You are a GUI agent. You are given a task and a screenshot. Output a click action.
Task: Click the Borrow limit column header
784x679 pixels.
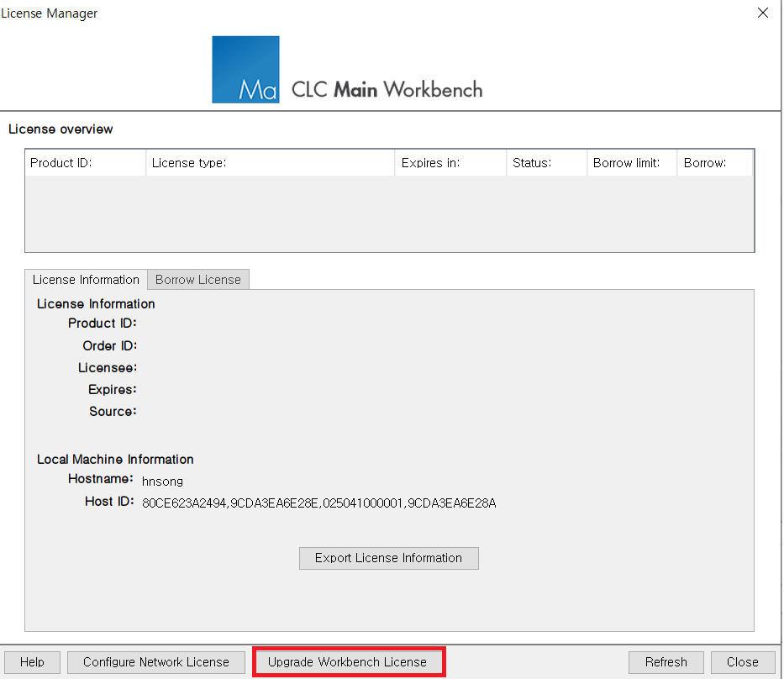point(632,163)
